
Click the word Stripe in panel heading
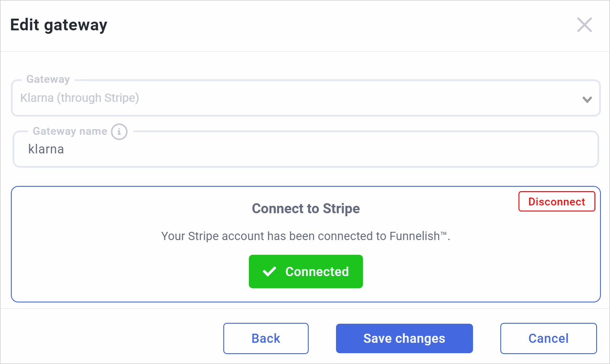[x=341, y=208]
